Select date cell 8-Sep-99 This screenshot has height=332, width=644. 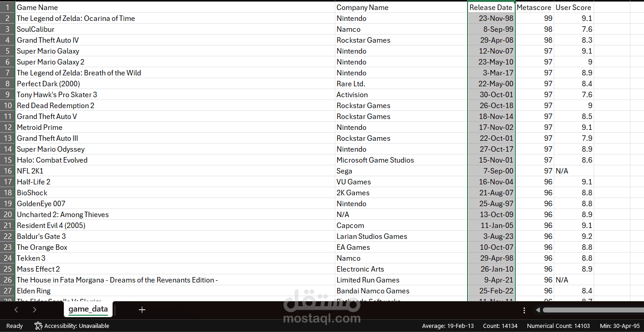pos(491,29)
